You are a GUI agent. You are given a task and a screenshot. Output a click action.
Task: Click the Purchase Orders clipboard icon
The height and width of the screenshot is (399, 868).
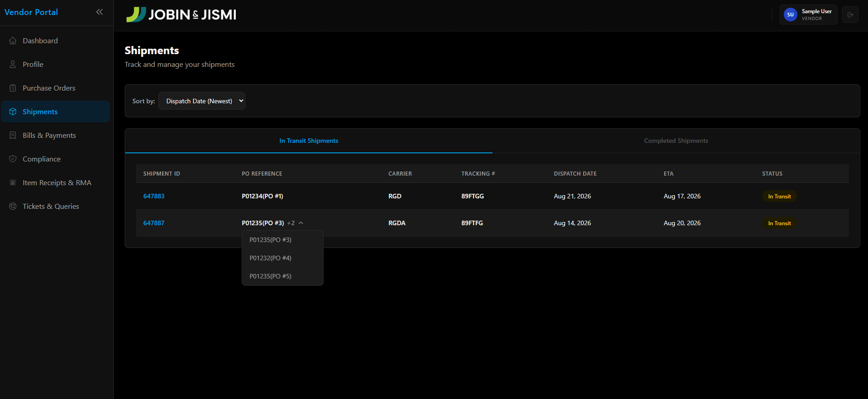[13, 88]
